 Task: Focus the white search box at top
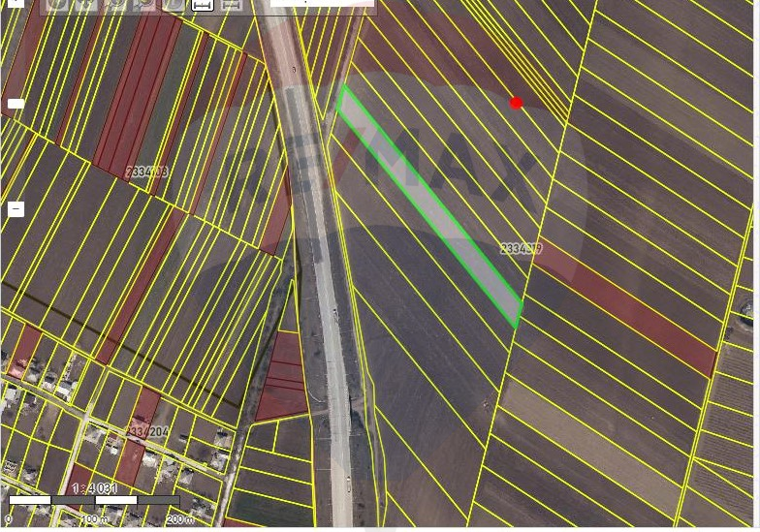[321, 3]
